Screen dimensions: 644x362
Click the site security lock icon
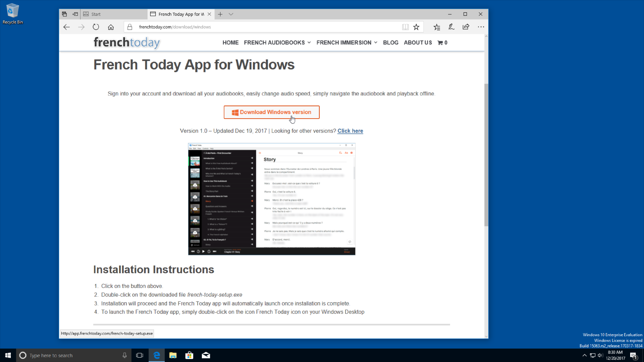[x=130, y=27]
